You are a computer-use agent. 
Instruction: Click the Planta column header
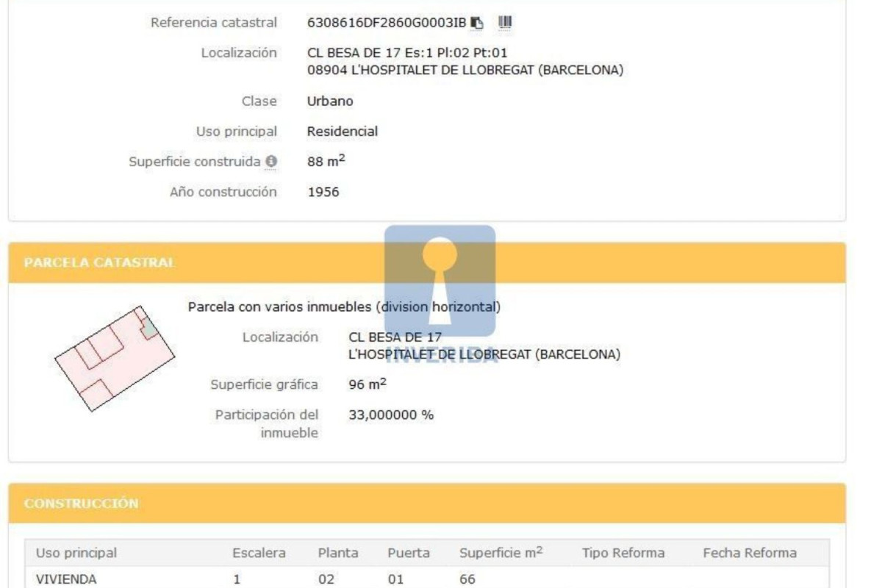pyautogui.click(x=338, y=553)
